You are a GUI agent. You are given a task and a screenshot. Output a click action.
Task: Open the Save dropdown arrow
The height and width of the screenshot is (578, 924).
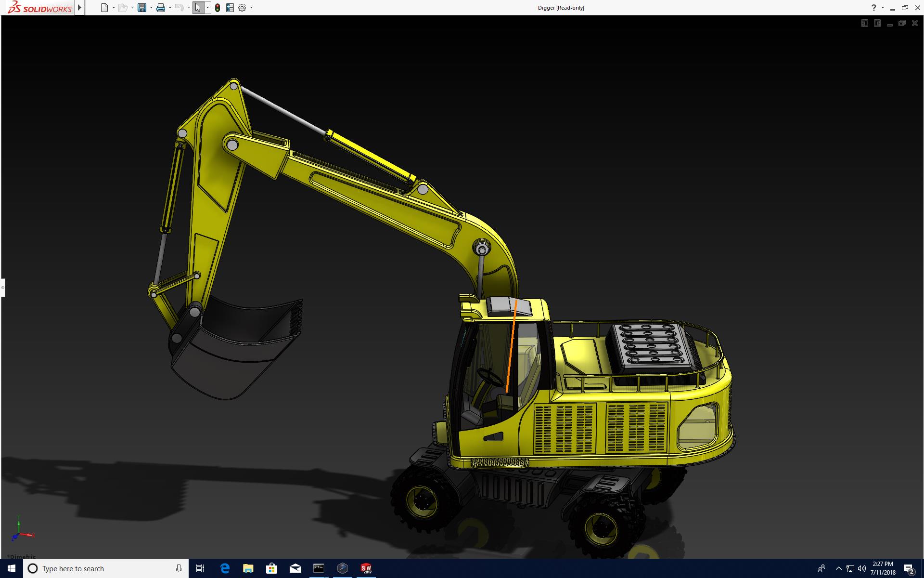coord(151,8)
